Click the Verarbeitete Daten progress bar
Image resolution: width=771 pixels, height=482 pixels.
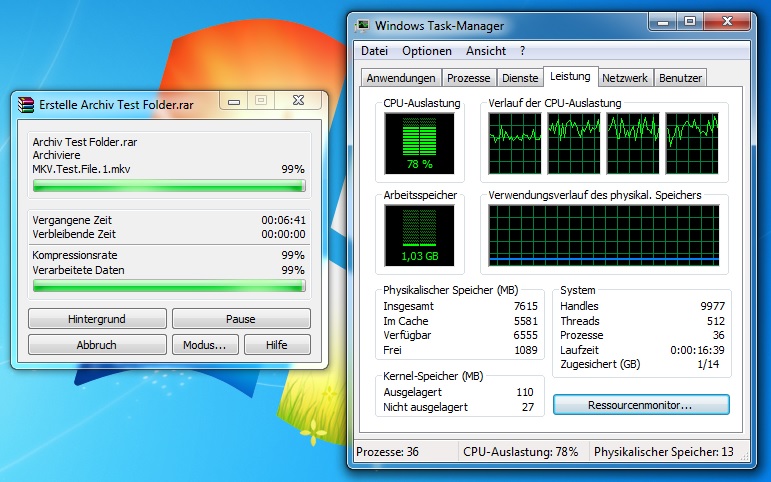tap(169, 286)
